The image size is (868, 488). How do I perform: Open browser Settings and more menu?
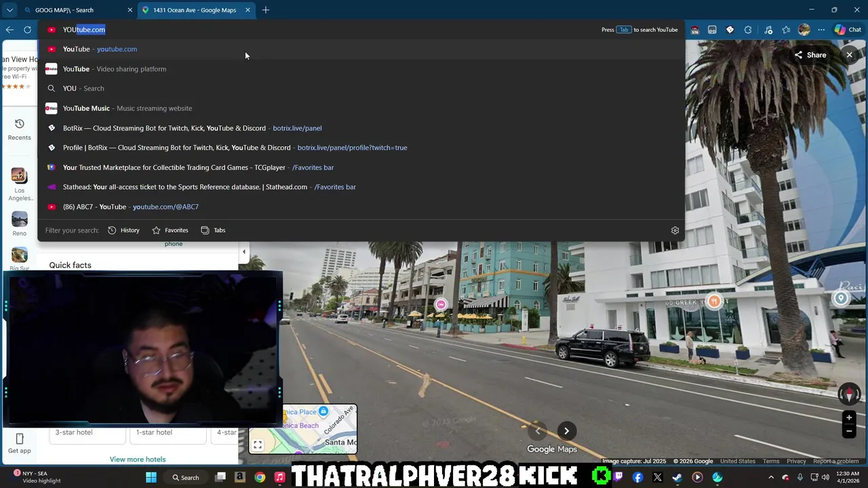coord(821,30)
